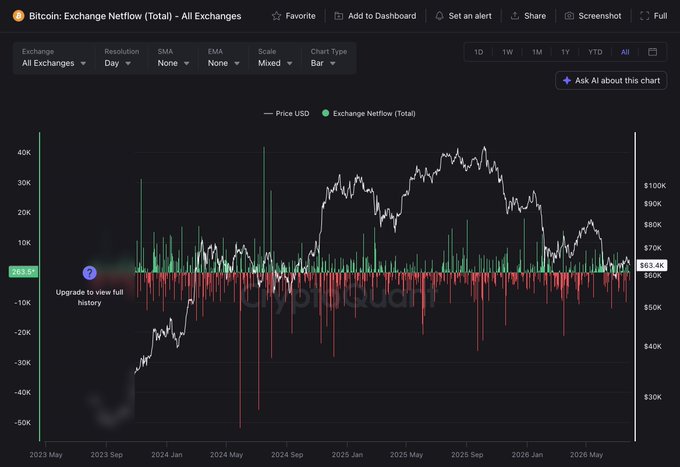Click the 2025 Sep x-axis label

(467, 455)
